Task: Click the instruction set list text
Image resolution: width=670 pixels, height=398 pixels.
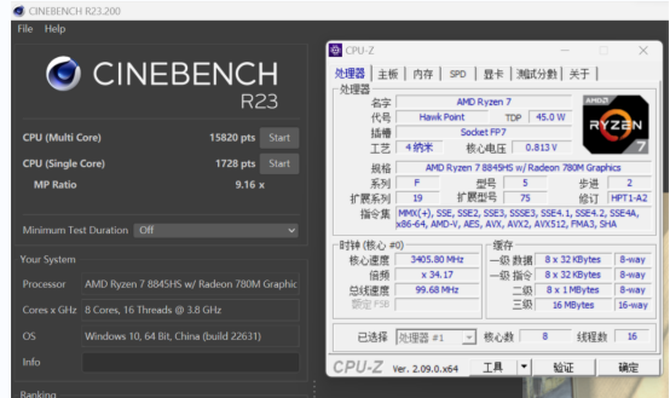Action: click(523, 218)
